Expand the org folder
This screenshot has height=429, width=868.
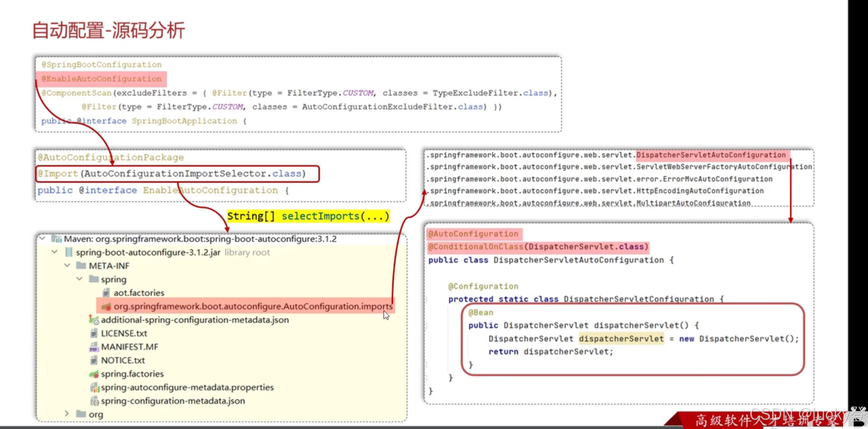[67, 414]
